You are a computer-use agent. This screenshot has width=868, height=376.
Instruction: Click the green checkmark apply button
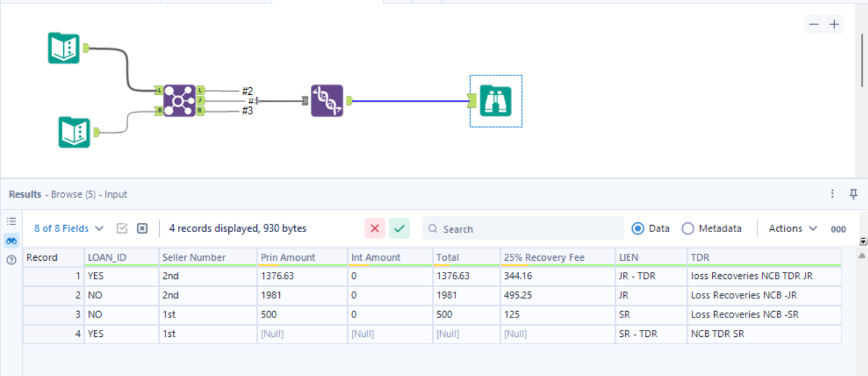(399, 228)
